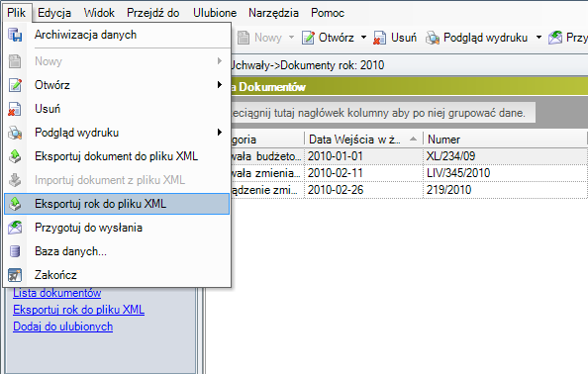Open the Pomoc menu
Image resolution: width=588 pixels, height=374 pixels.
[x=328, y=13]
